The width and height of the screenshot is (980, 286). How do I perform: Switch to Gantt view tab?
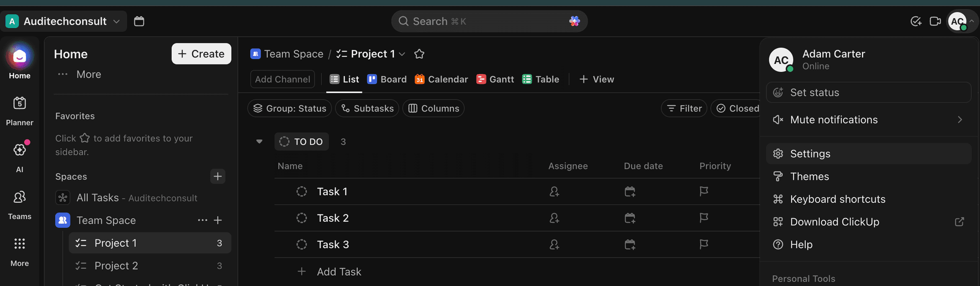(495, 79)
